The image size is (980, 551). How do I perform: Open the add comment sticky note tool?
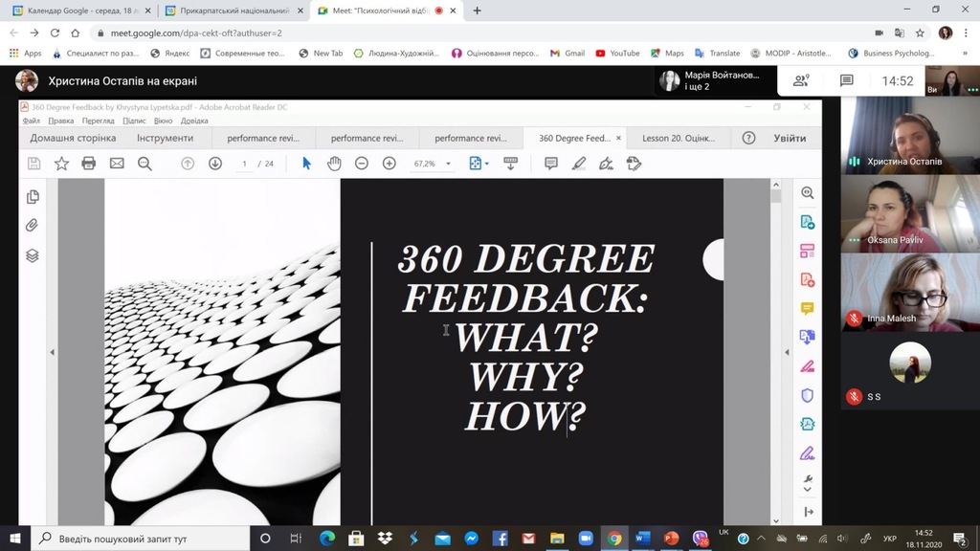coord(551,164)
